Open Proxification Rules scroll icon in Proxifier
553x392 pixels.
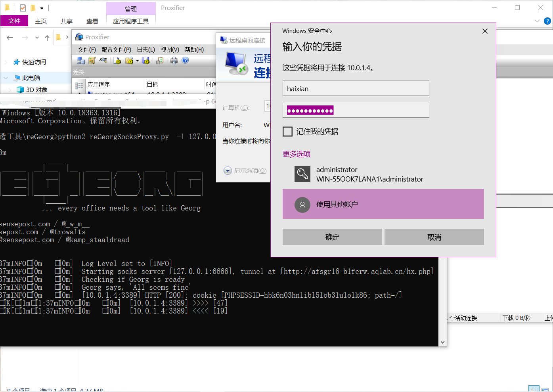tap(92, 60)
